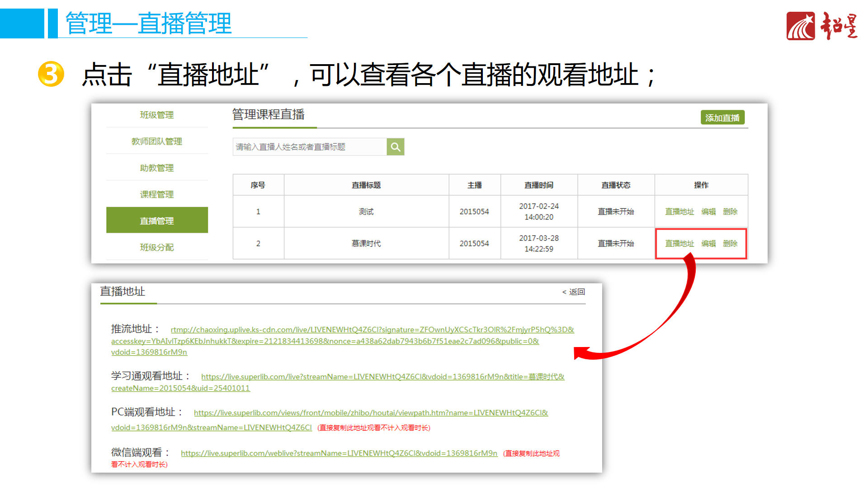This screenshot has width=868, height=488.
Task: Open 班级分配 in the sidebar
Action: click(x=156, y=247)
